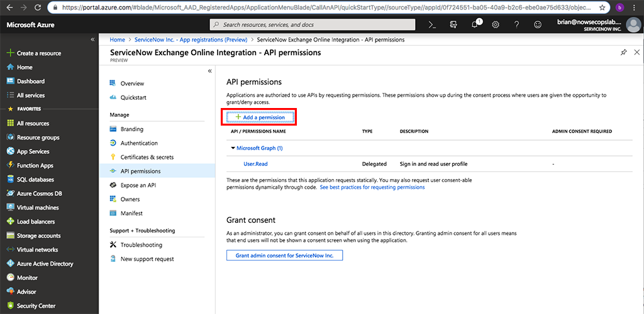Image resolution: width=644 pixels, height=314 pixels.
Task: Launch Cloud Shell from top bar
Action: tap(432, 25)
